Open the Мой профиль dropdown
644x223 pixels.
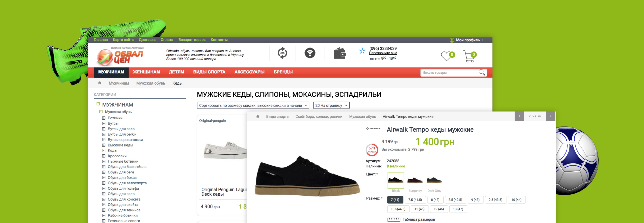(x=467, y=40)
